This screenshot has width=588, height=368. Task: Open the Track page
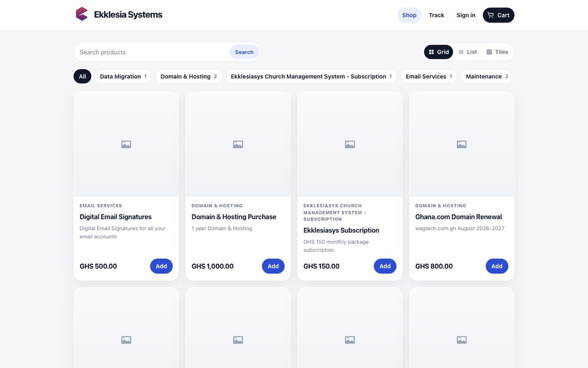[x=436, y=15]
